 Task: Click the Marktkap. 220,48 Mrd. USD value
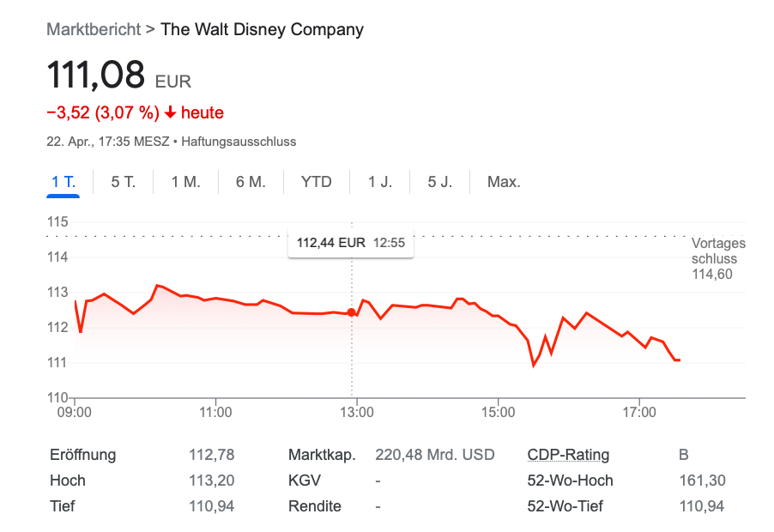(x=435, y=455)
